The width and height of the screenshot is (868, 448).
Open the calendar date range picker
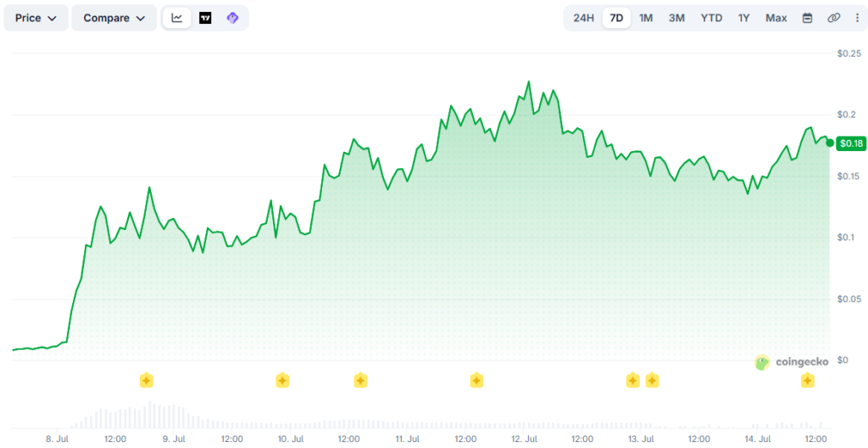(808, 18)
